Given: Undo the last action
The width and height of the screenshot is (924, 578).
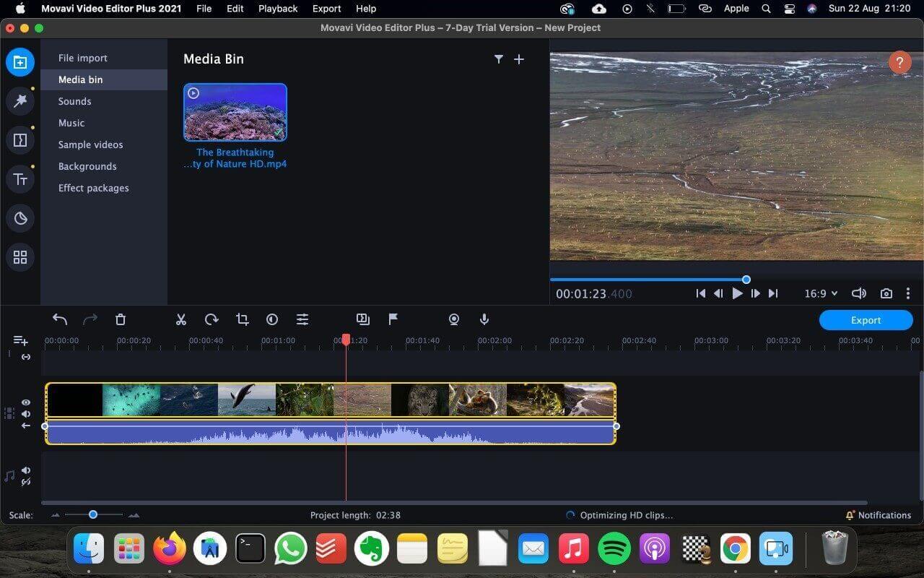Looking at the screenshot, I should coord(60,319).
